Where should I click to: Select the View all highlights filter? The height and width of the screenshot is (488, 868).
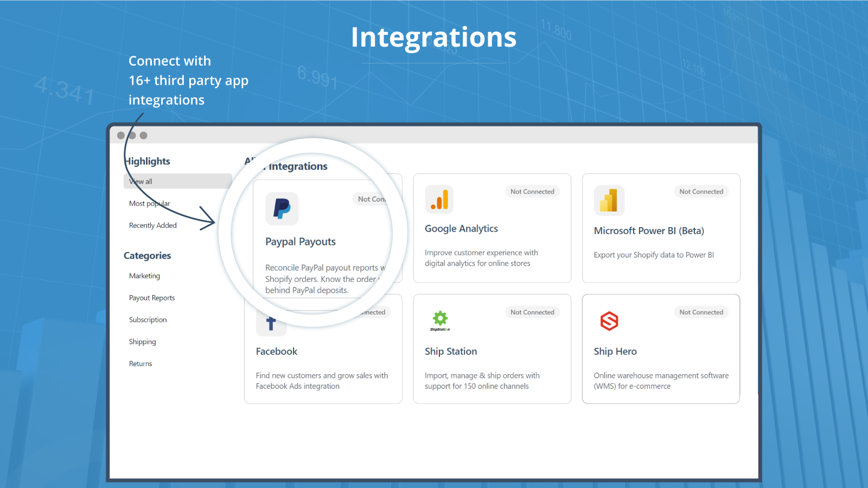click(178, 181)
